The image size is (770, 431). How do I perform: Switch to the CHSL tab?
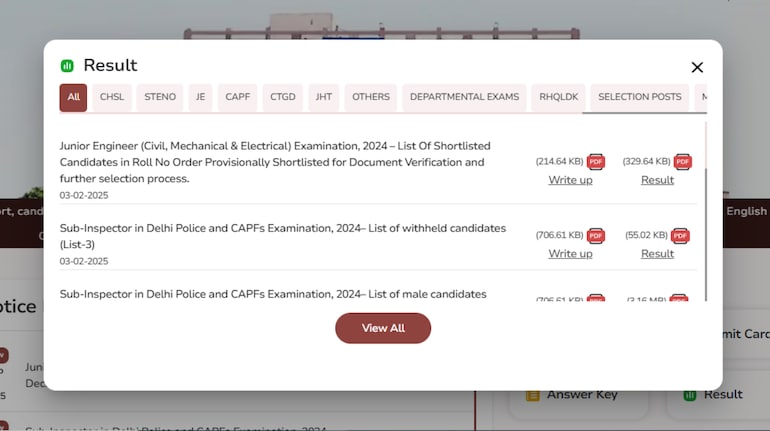click(x=112, y=97)
